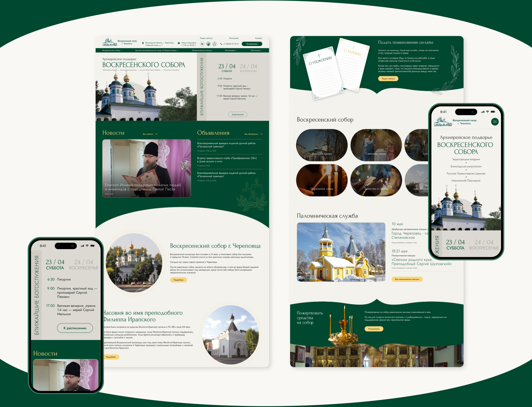Screen dimensions: 532x407
Task: Click the phone handset icon in header
Action: [221, 44]
